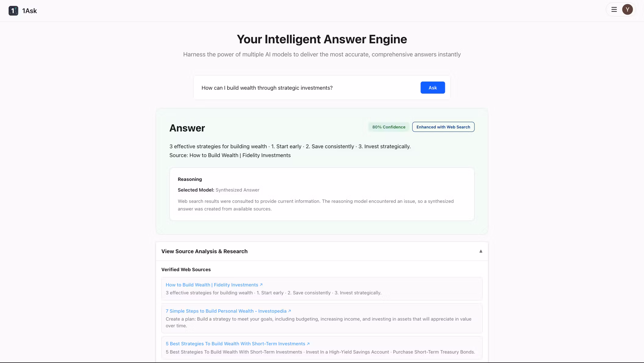Click the Your Intelligent Answer Engine title

(x=322, y=39)
